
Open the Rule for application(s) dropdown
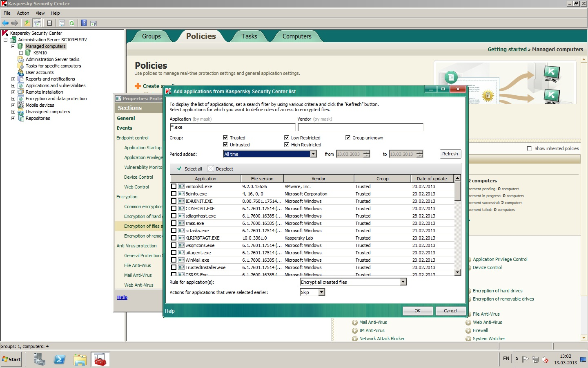403,282
